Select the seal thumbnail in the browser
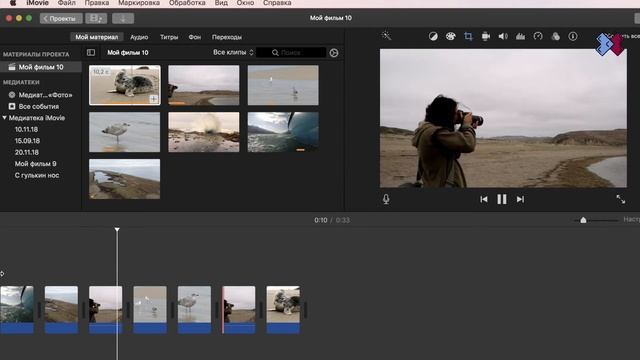 coord(125,85)
